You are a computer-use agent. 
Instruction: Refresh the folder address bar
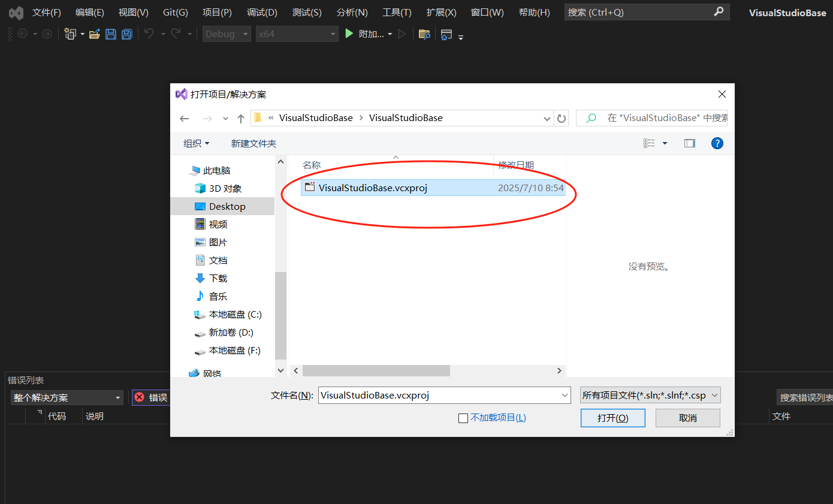[562, 119]
